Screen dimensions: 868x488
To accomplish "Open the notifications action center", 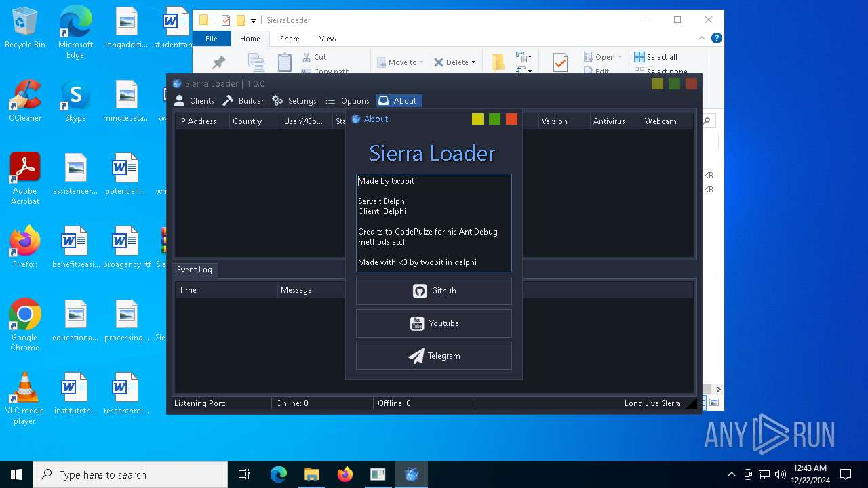I will click(x=846, y=474).
